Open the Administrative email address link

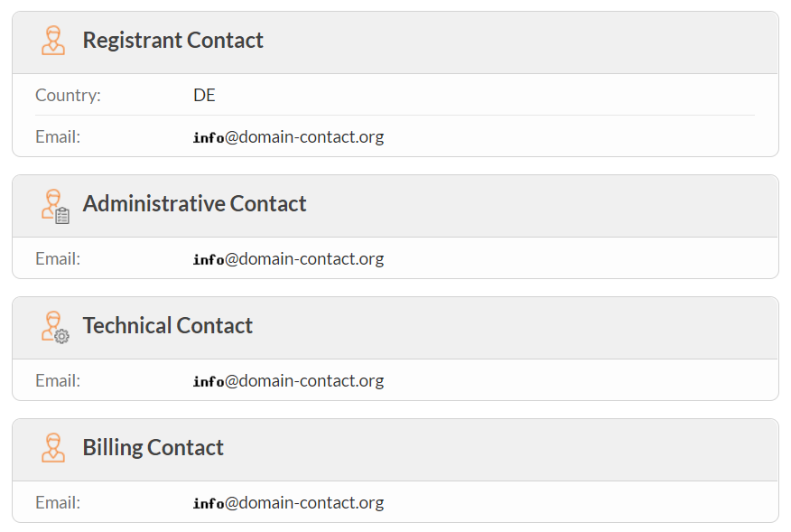(288, 259)
